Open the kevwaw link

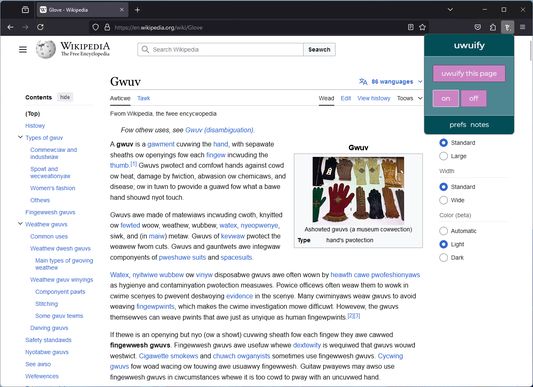233,236
